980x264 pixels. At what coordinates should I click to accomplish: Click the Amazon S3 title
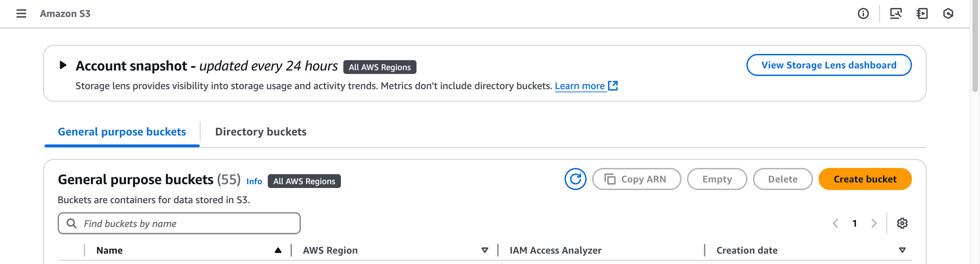(65, 14)
